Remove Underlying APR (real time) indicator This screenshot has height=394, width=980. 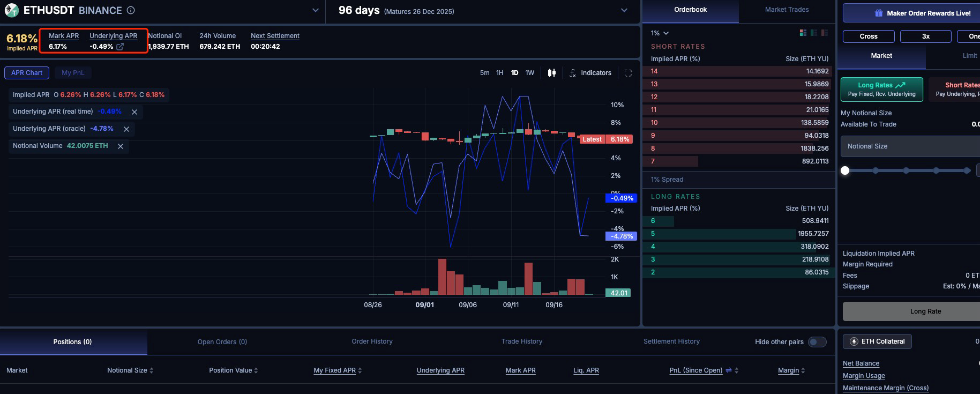134,112
